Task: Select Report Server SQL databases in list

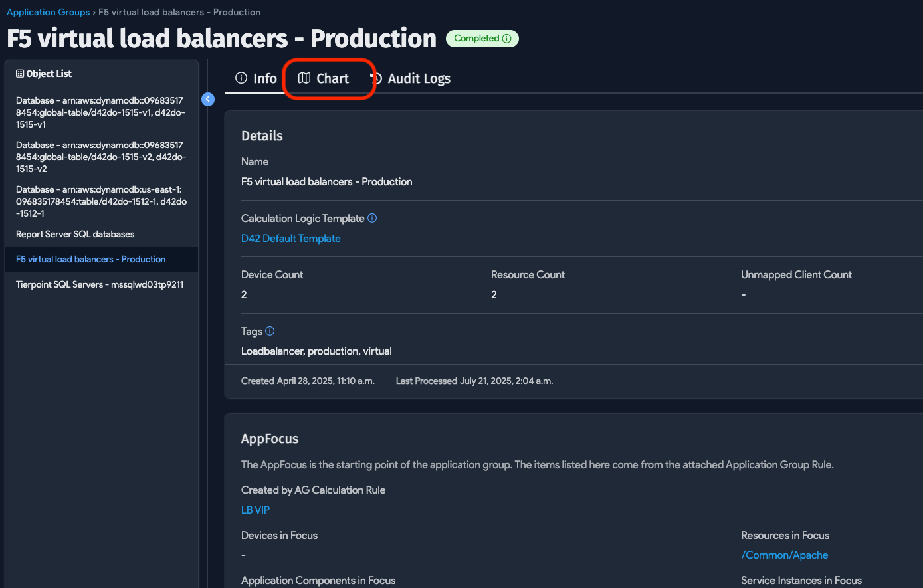Action: [x=75, y=234]
